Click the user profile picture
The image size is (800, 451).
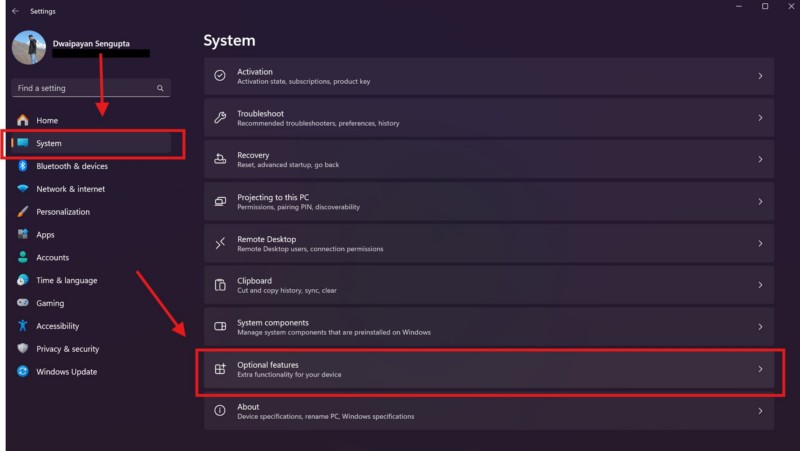(x=30, y=47)
